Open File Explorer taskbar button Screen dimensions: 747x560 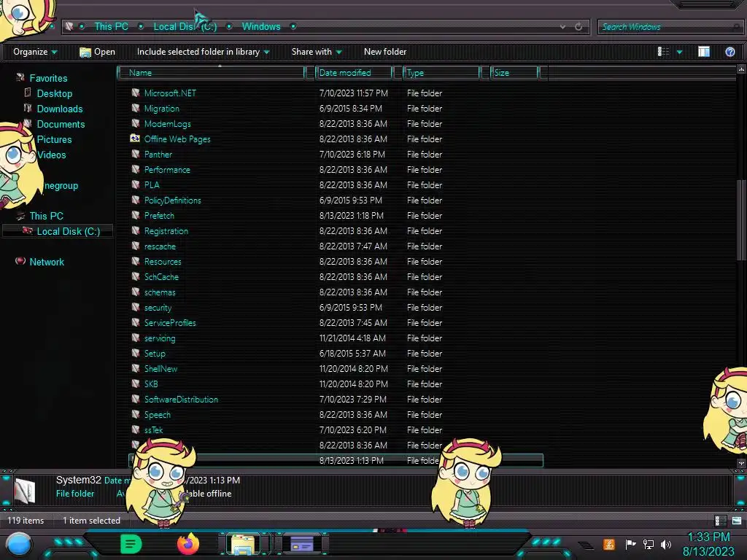(242, 544)
